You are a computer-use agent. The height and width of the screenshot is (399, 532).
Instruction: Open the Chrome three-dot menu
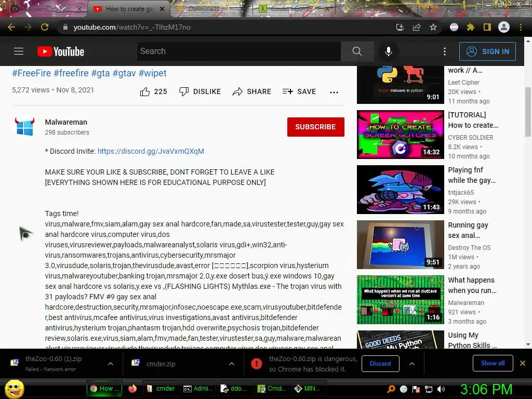point(521,27)
